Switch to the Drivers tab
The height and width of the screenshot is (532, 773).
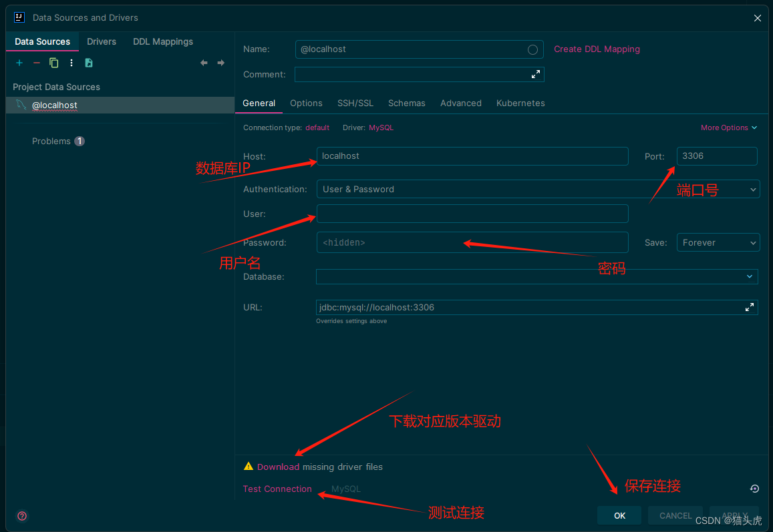pyautogui.click(x=102, y=42)
